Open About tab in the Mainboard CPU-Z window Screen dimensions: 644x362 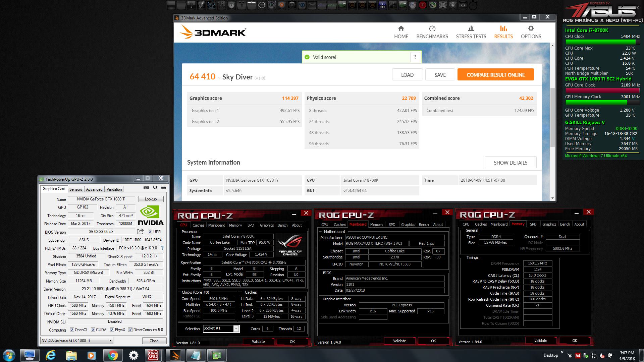pyautogui.click(x=438, y=225)
